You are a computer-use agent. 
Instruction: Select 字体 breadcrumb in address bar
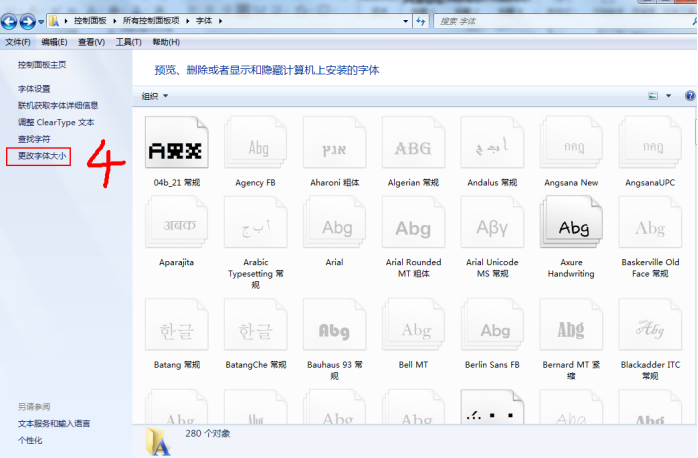point(204,20)
